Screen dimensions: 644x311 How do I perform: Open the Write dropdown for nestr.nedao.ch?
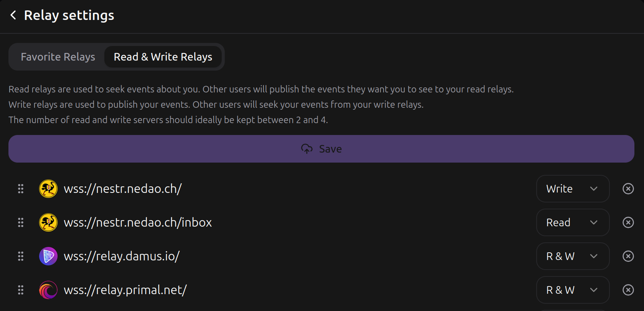[573, 188]
